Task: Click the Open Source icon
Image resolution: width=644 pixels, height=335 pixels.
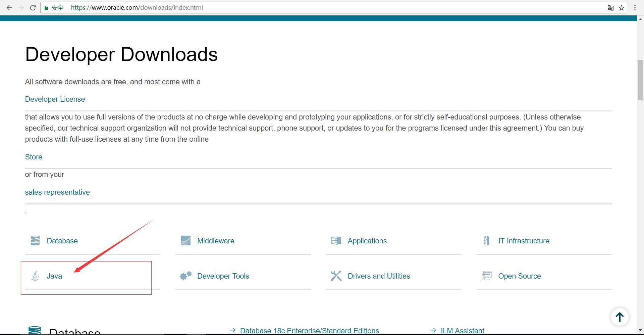Action: coord(486,276)
